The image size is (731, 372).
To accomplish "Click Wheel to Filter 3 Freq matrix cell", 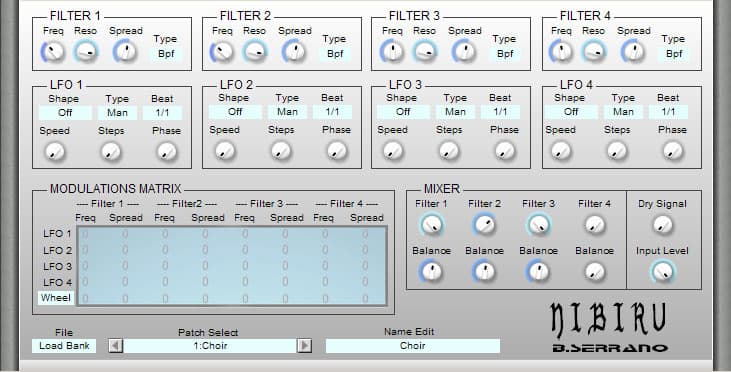I will [245, 298].
